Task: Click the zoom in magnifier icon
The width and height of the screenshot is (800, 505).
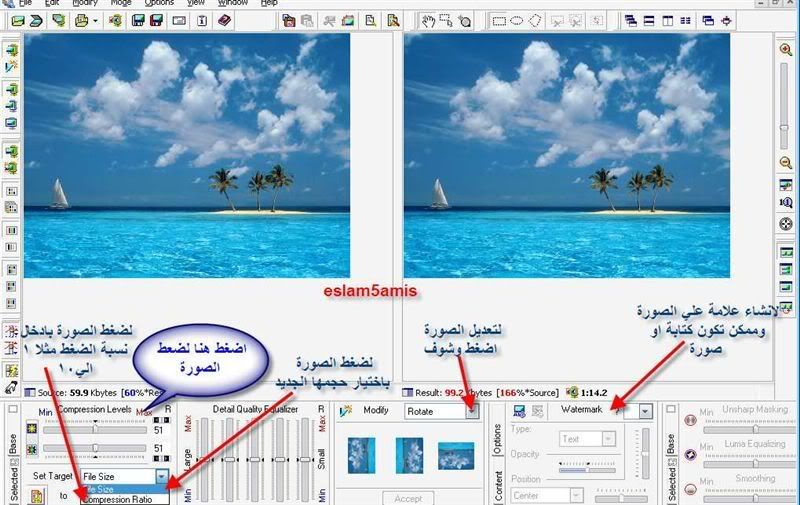Action: [785, 49]
